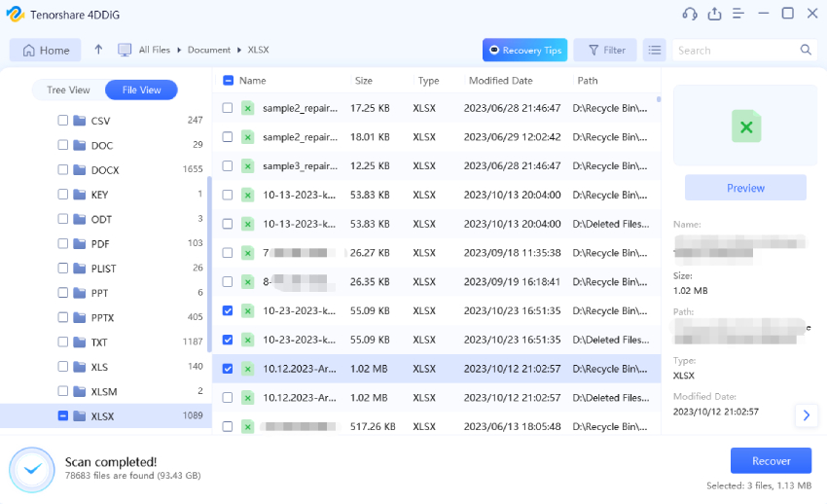Sort by Type column header

pos(428,81)
